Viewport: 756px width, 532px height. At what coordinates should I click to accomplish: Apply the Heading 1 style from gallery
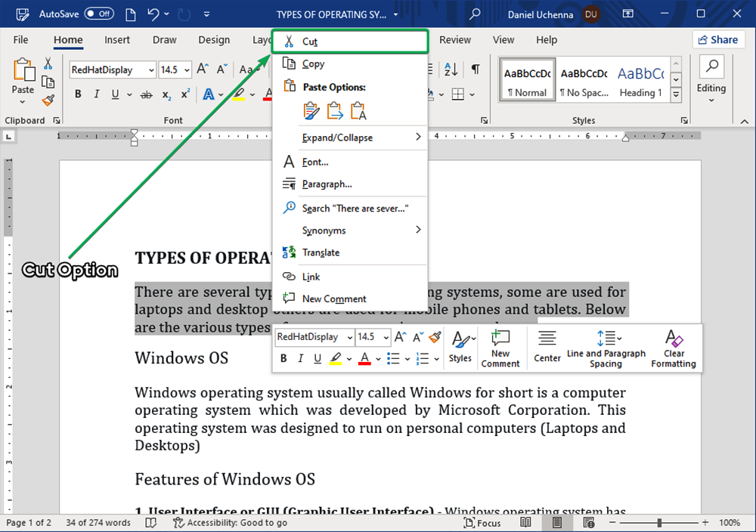pyautogui.click(x=640, y=82)
